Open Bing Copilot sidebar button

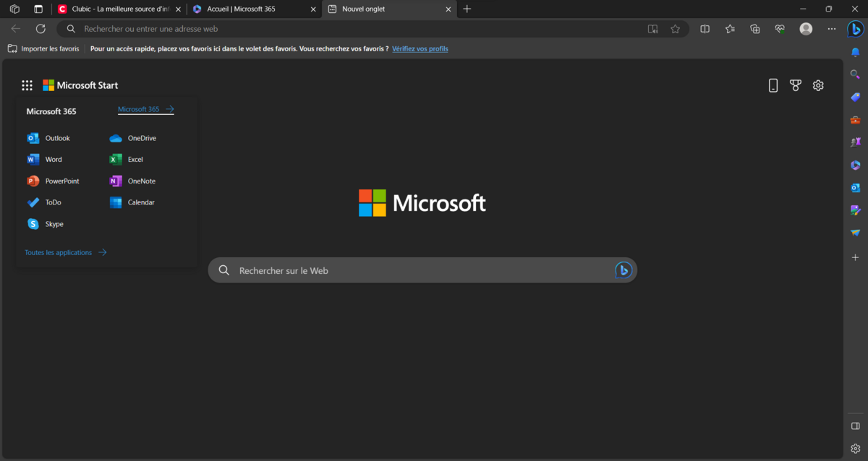pyautogui.click(x=856, y=29)
